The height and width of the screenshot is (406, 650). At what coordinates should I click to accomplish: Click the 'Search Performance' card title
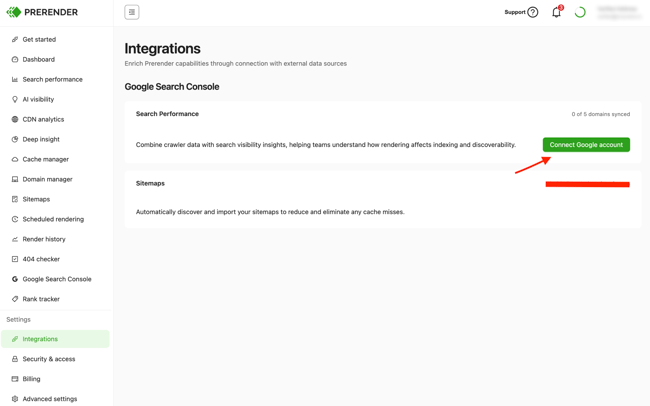point(167,114)
